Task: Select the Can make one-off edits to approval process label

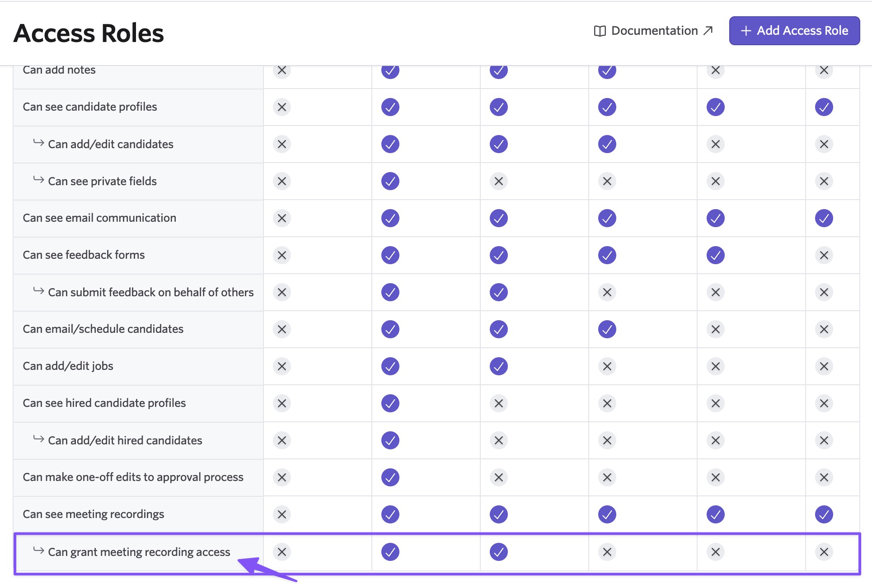Action: pos(133,477)
